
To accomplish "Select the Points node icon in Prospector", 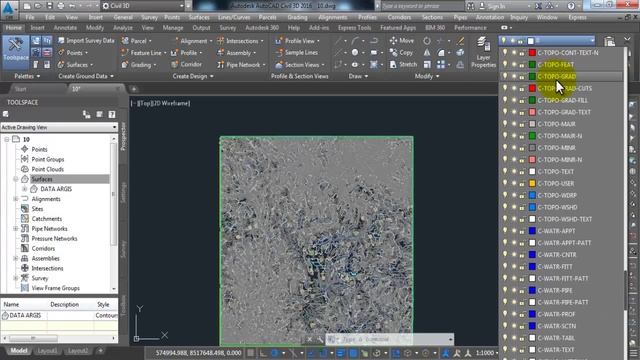I will point(24,149).
